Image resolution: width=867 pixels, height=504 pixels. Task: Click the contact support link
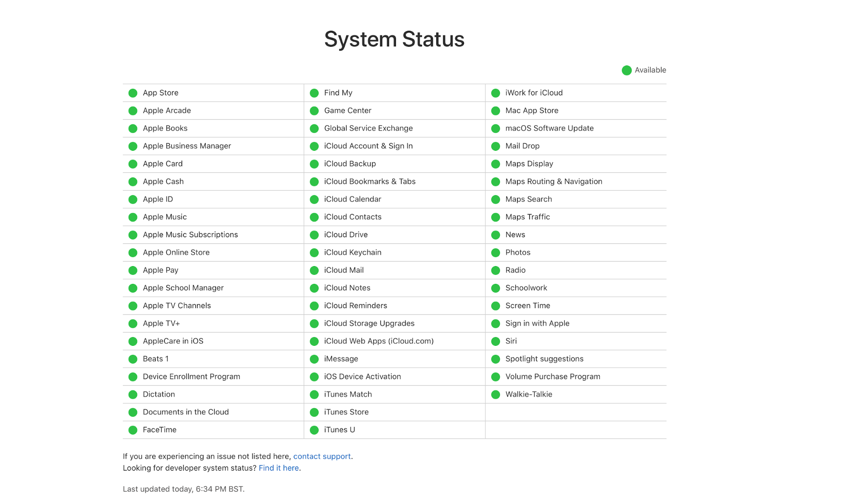coord(322,456)
